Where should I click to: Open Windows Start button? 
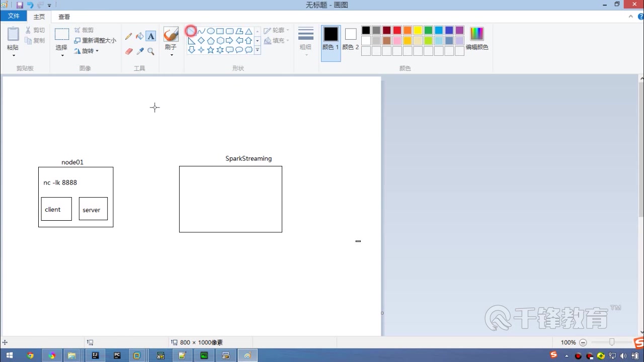[x=9, y=355]
